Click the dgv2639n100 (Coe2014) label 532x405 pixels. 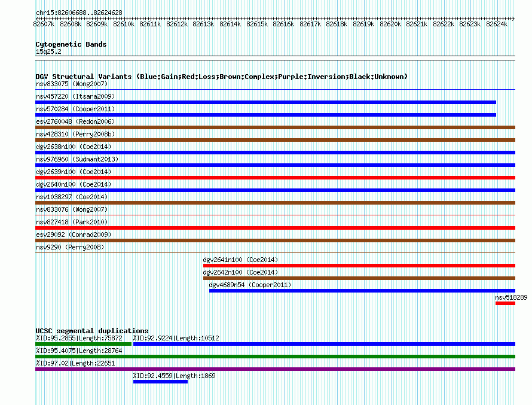74,172
